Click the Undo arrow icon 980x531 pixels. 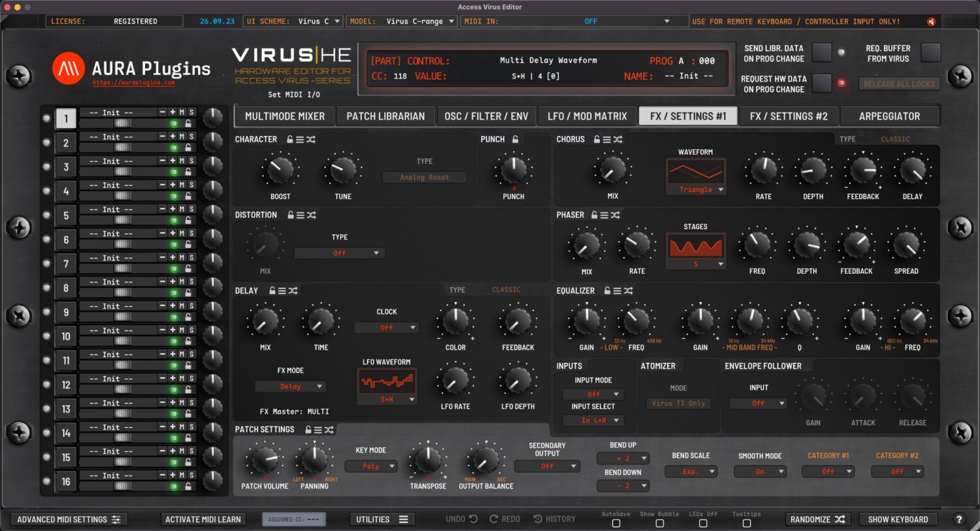(473, 519)
